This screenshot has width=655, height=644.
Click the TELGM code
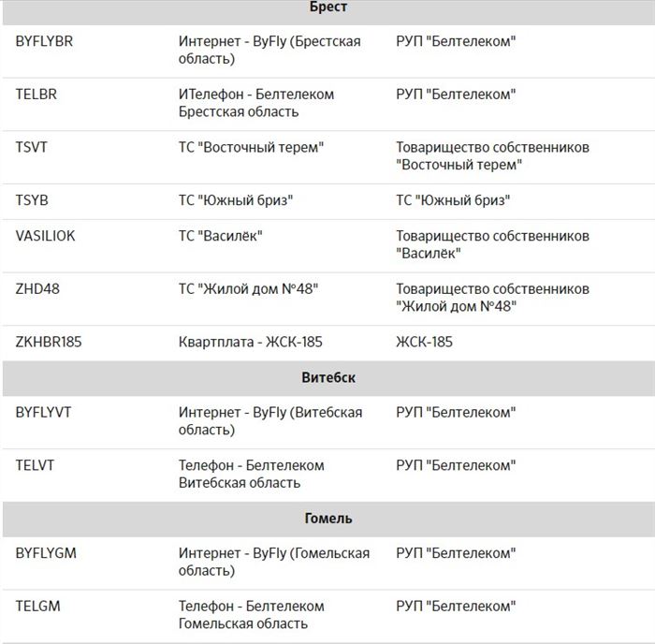(37, 607)
